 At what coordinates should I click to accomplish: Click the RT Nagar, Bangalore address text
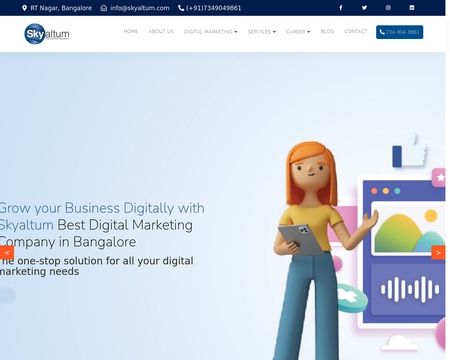(x=61, y=8)
